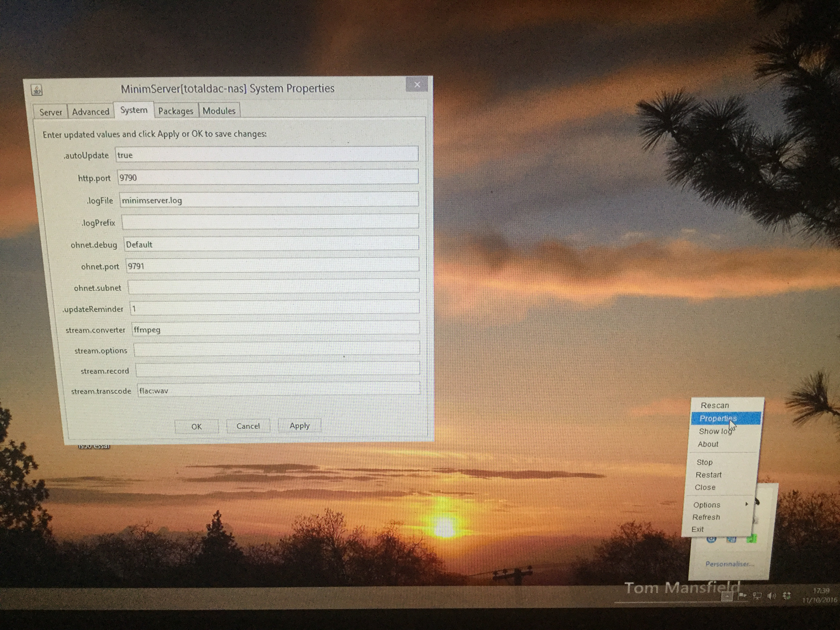Click the OK button
Image resolution: width=840 pixels, height=630 pixels.
[x=196, y=426]
